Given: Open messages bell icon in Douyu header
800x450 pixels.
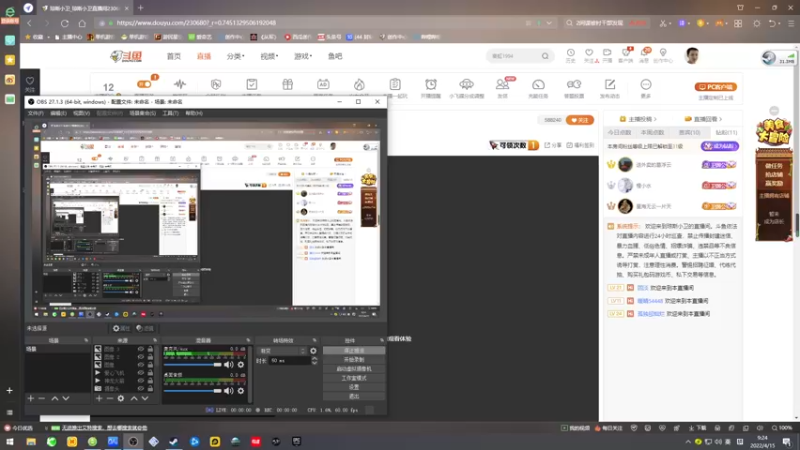Looking at the screenshot, I should coord(644,53).
